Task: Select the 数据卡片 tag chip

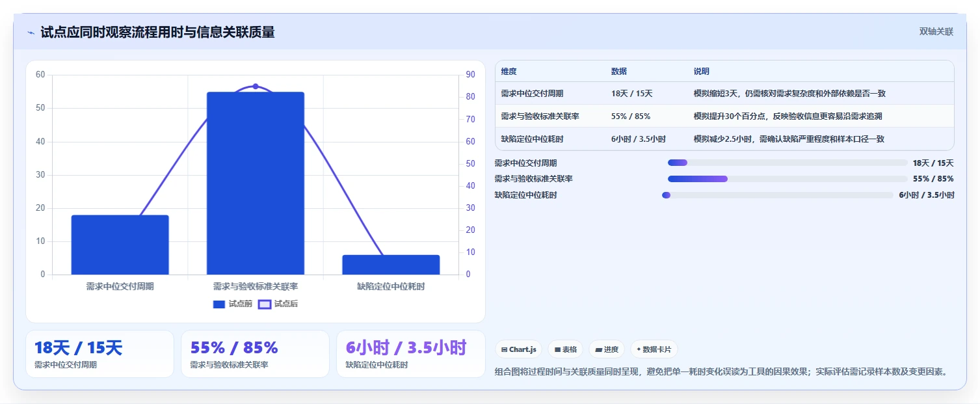Action: [x=654, y=349]
